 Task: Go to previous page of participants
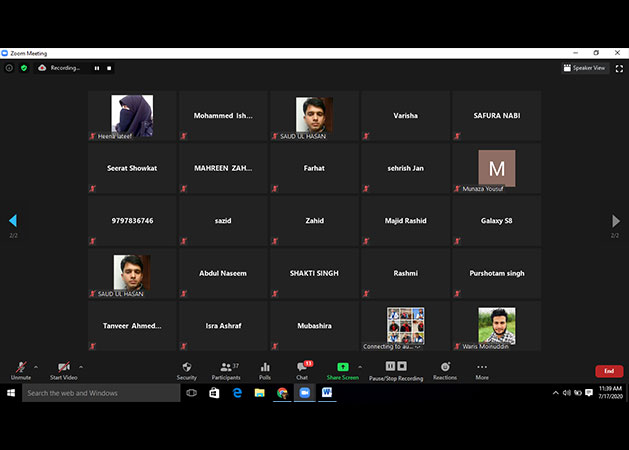click(13, 221)
